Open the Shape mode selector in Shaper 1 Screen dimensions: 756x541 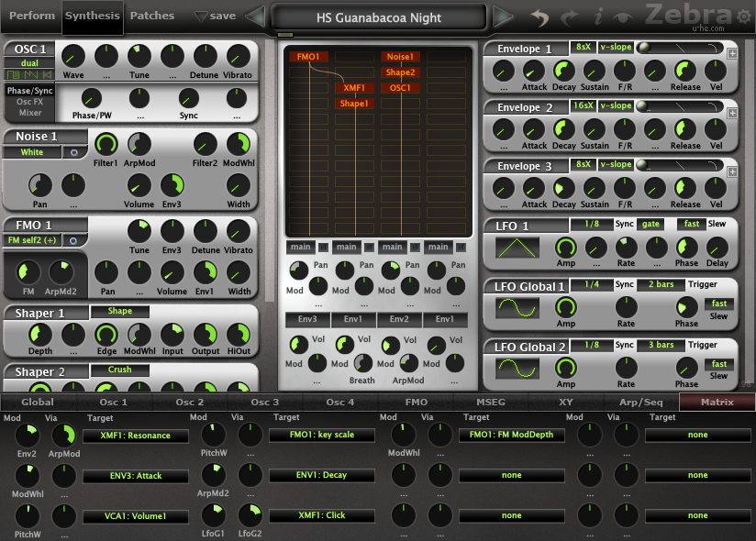point(120,311)
